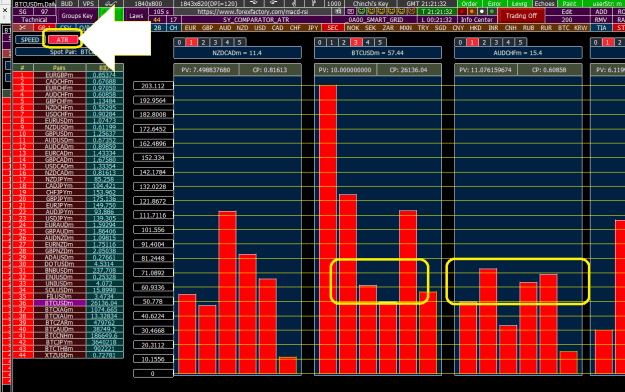The image size is (625, 392).
Task: Click the chart line icon next to VPS
Action: [x=110, y=4]
